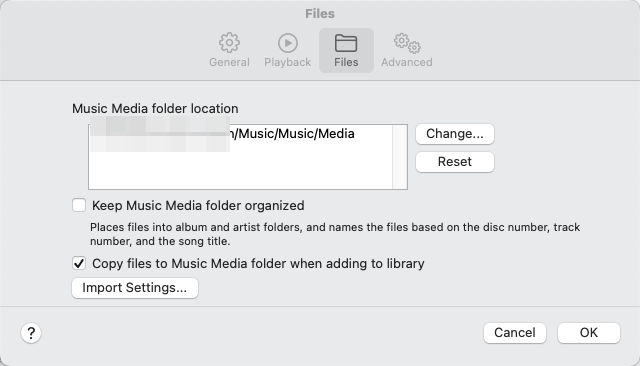Open help with the question mark button
The width and height of the screenshot is (640, 366).
31,333
